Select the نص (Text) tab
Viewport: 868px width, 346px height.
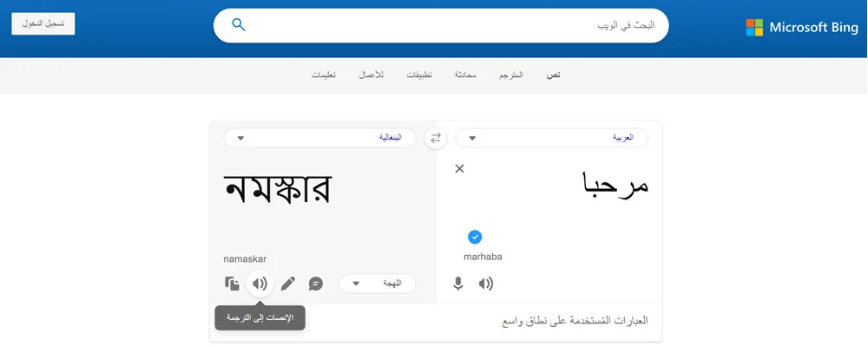point(554,75)
